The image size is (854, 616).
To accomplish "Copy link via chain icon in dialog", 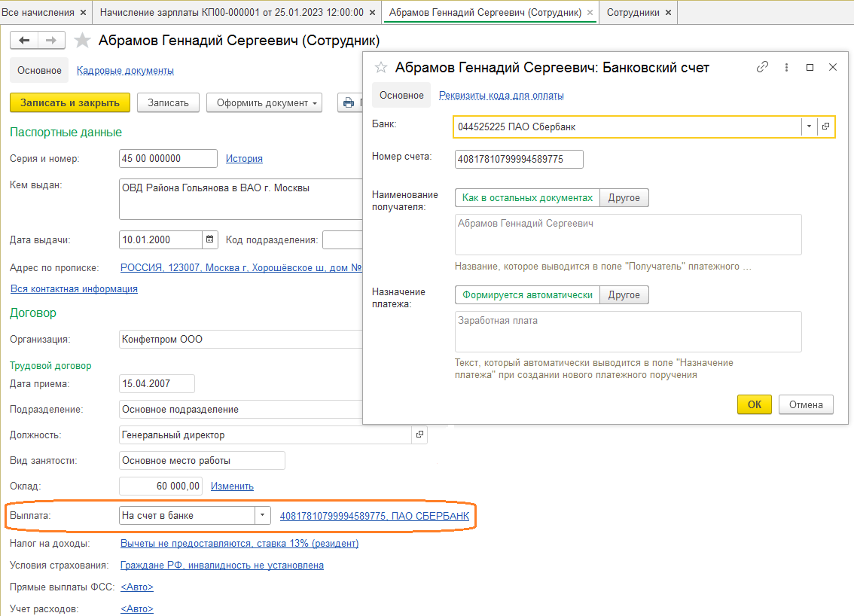I will (762, 67).
